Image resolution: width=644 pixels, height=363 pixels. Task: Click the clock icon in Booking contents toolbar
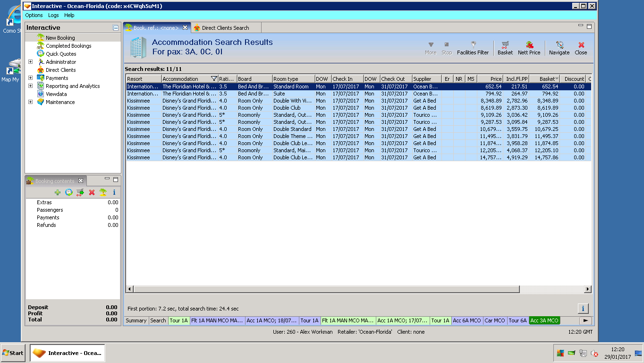pyautogui.click(x=69, y=192)
